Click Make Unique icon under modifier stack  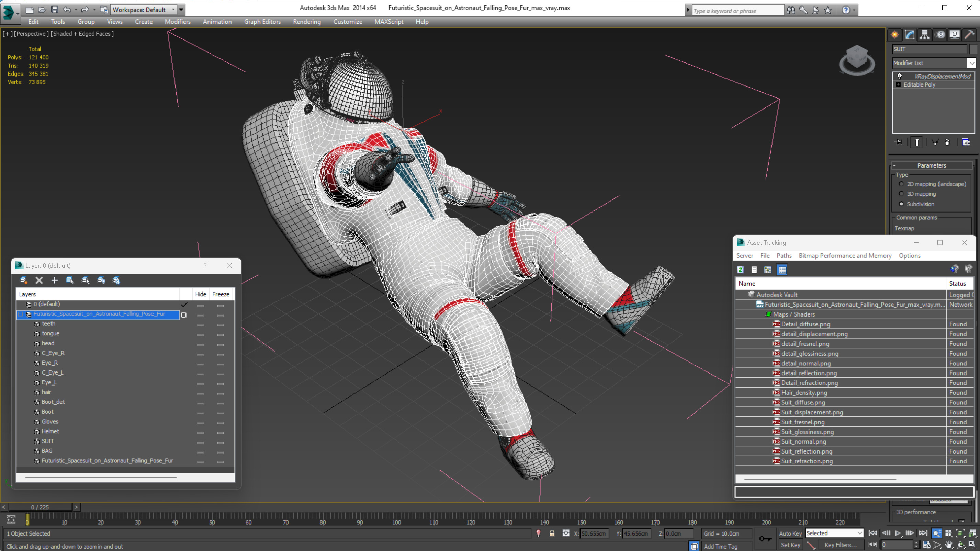[x=935, y=142]
